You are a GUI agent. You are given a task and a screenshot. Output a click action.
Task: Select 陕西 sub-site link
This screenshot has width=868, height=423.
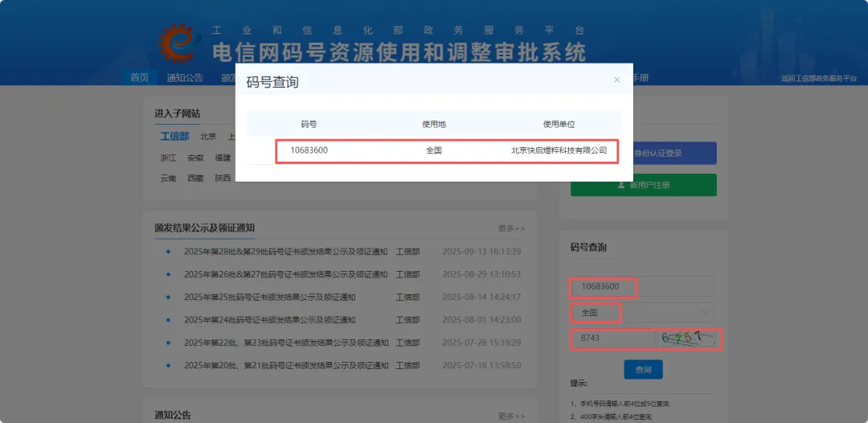(223, 179)
